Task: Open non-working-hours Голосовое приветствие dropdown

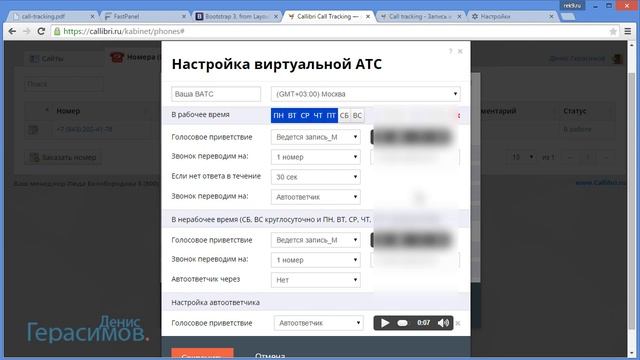Action: click(316, 240)
